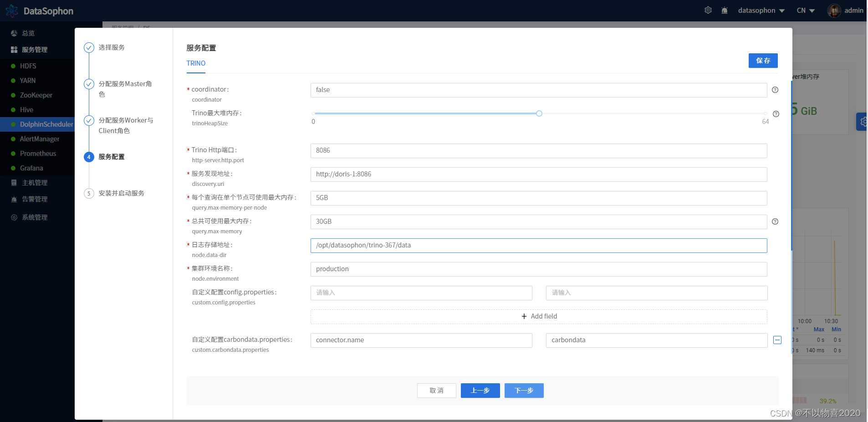Screen dimensions: 868x422
Task: Remove the connector.name carbondata row
Action: [x=777, y=340]
